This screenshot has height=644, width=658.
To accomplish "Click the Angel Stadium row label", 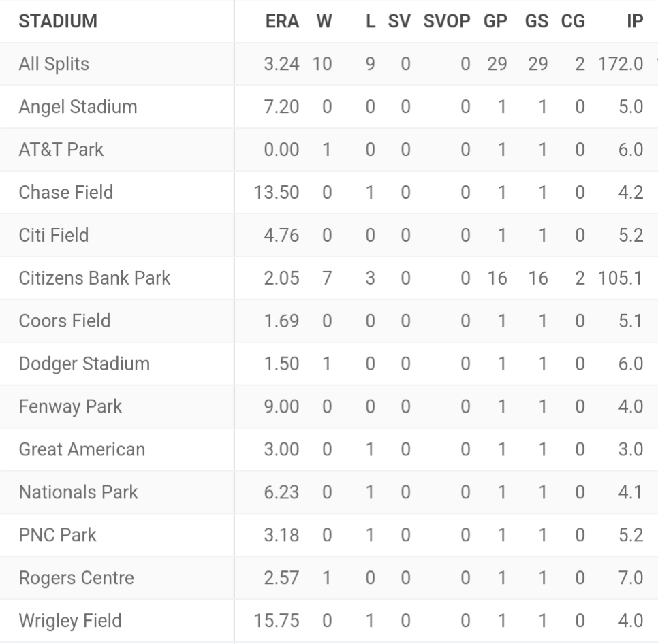I will coord(78,107).
